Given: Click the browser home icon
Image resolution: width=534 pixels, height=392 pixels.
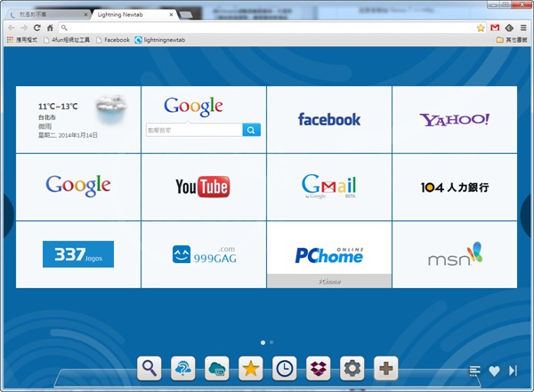Looking at the screenshot, I should (50, 28).
